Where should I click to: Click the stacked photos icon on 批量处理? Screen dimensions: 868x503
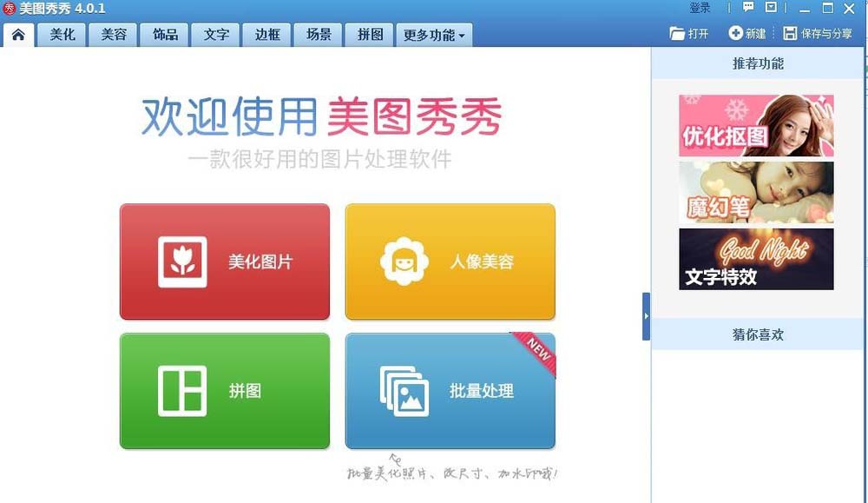pyautogui.click(x=404, y=391)
